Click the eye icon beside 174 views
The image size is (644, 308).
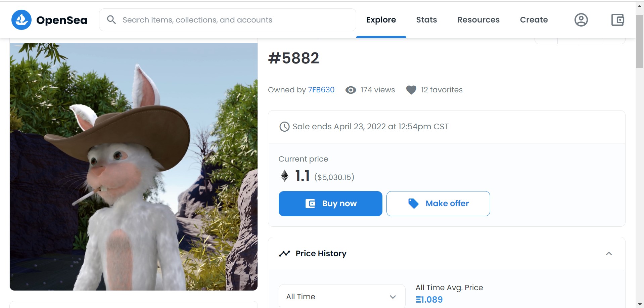tap(351, 90)
